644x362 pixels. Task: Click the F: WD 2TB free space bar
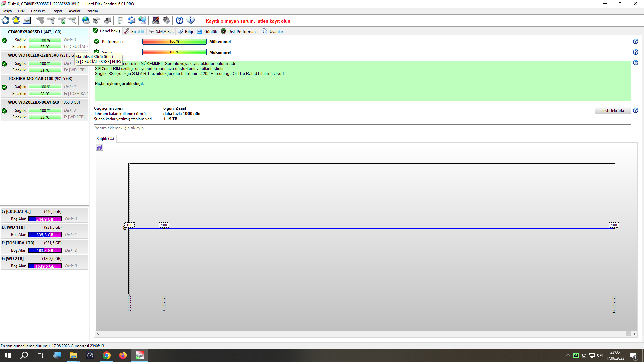45,266
